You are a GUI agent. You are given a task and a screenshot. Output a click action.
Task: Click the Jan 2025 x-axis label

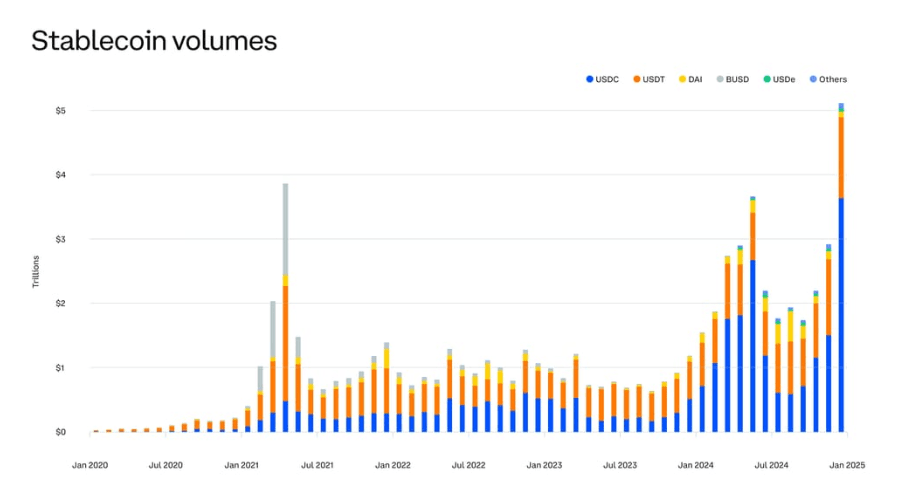845,465
